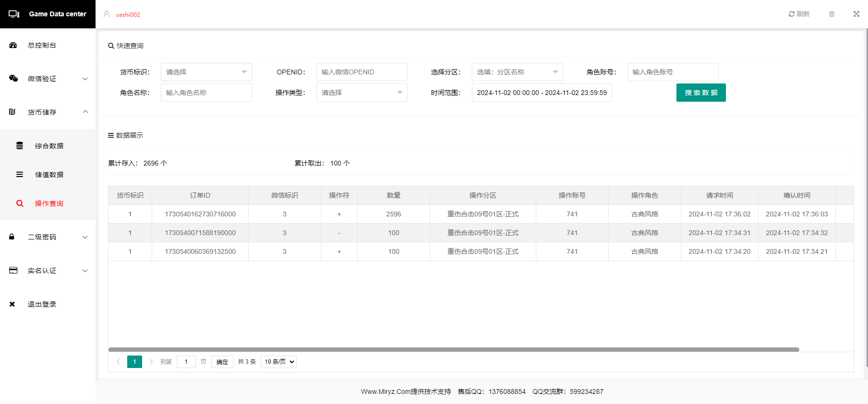Click the card icon beside 实名认证
The image size is (868, 404).
click(x=13, y=271)
